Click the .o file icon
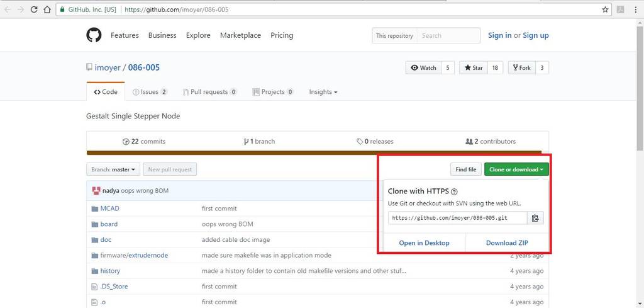The height and width of the screenshot is (308, 644). [x=94, y=302]
